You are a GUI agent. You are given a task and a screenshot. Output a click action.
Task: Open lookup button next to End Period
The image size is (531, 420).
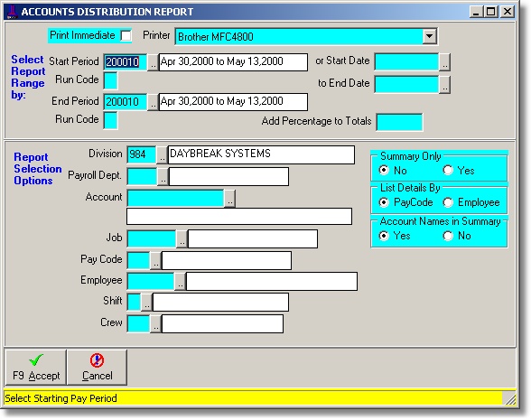point(154,102)
